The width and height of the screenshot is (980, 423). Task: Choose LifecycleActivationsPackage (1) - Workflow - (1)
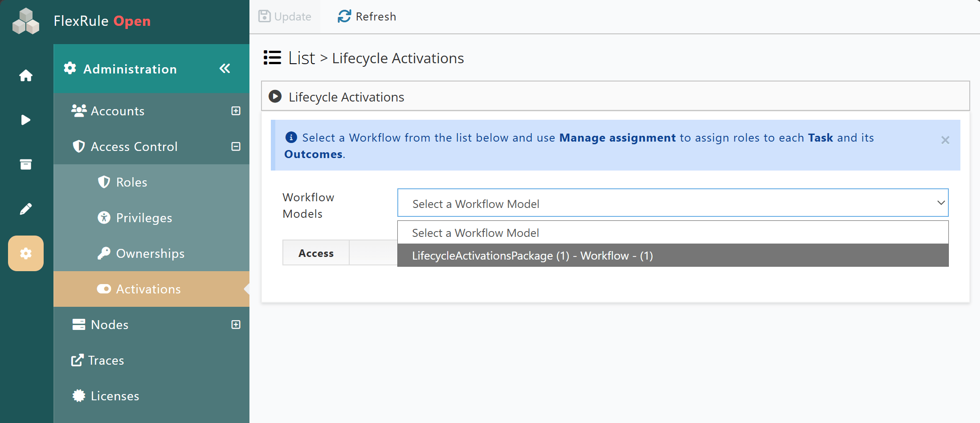point(673,255)
